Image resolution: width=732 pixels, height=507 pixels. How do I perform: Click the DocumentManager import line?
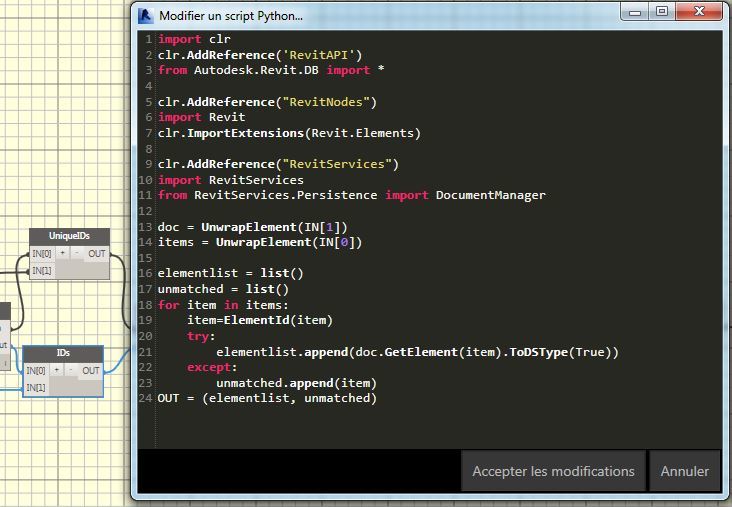pyautogui.click(x=352, y=195)
